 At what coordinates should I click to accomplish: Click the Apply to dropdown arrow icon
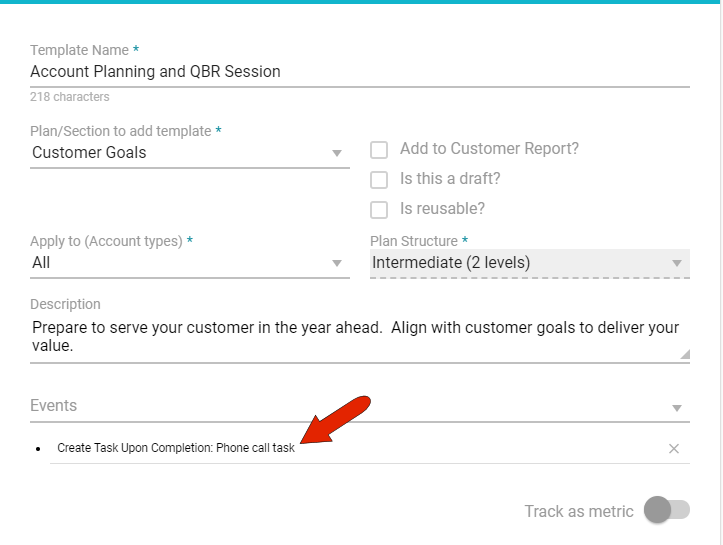(x=337, y=264)
